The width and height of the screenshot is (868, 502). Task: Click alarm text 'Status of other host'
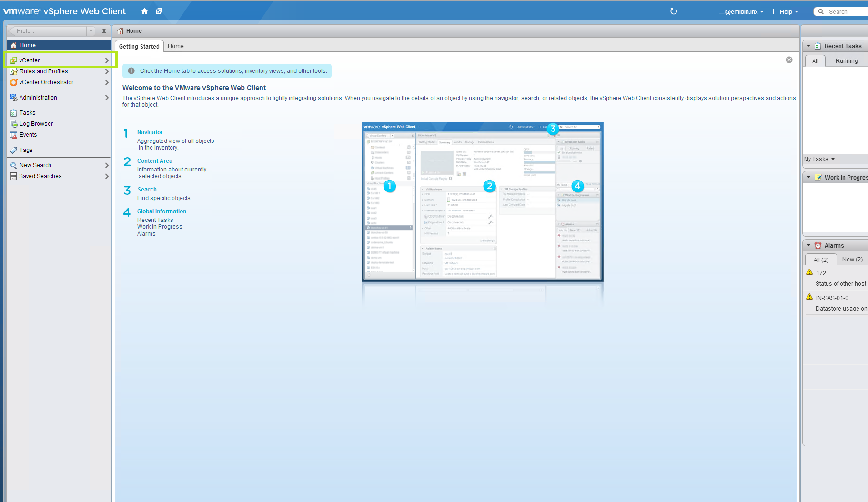(x=841, y=284)
